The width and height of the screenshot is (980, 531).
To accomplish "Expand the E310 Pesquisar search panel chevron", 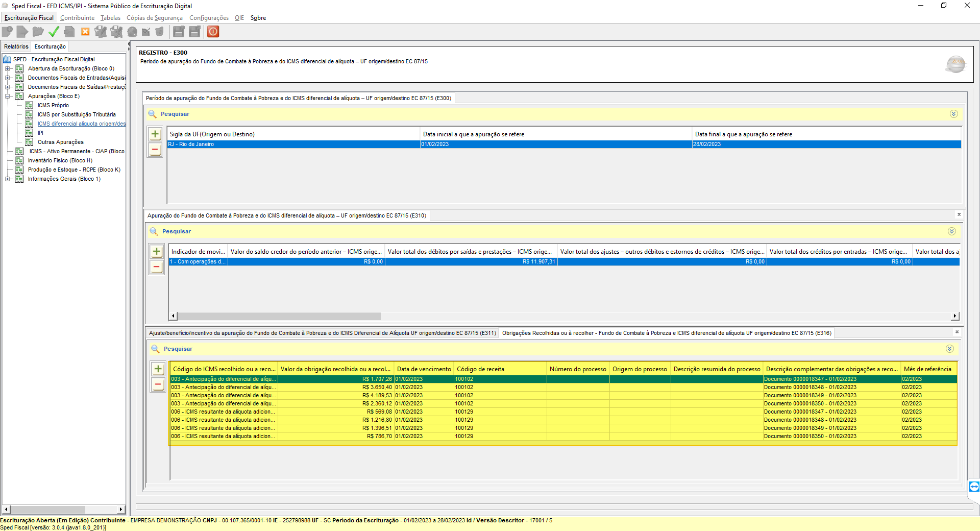I will click(951, 231).
